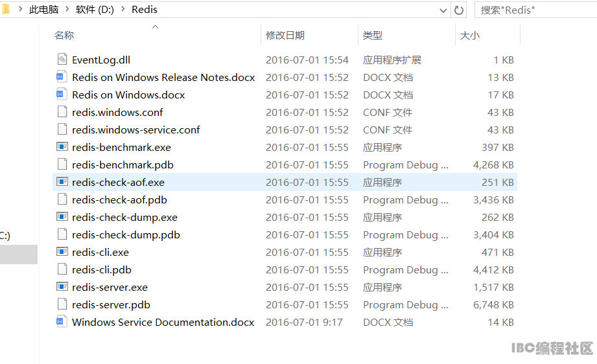Viewport: 597px width, 364px height.
Task: Select the redis-check-dump.pdb file name
Action: (x=126, y=234)
